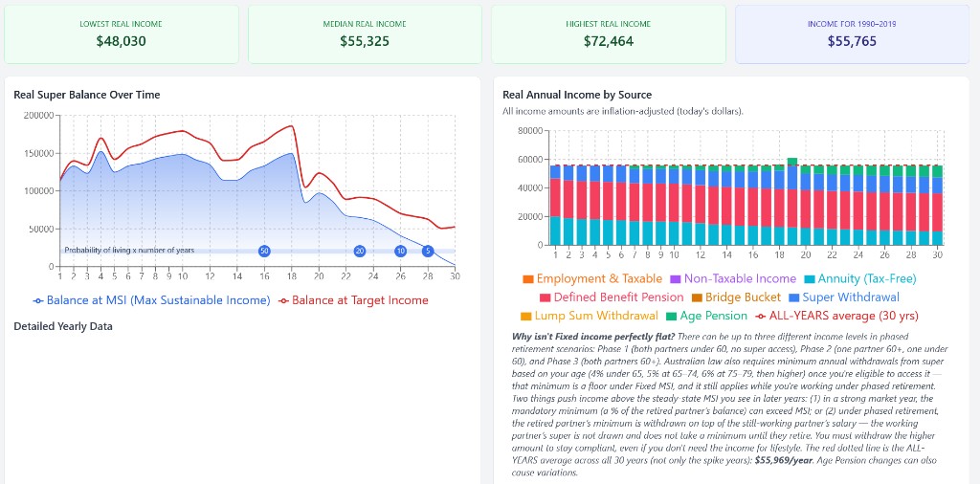The height and width of the screenshot is (484, 980).
Task: Click the Detailed Yearly Data heading
Action: pyautogui.click(x=63, y=326)
